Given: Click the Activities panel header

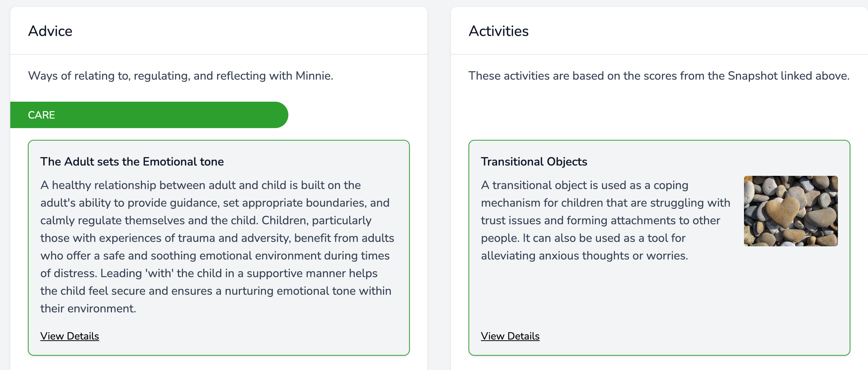Looking at the screenshot, I should click(499, 31).
